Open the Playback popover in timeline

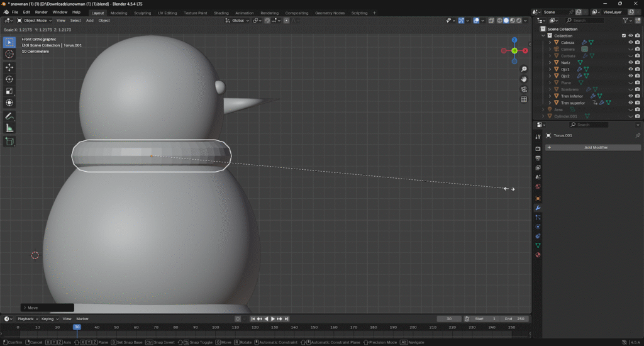(x=26, y=319)
